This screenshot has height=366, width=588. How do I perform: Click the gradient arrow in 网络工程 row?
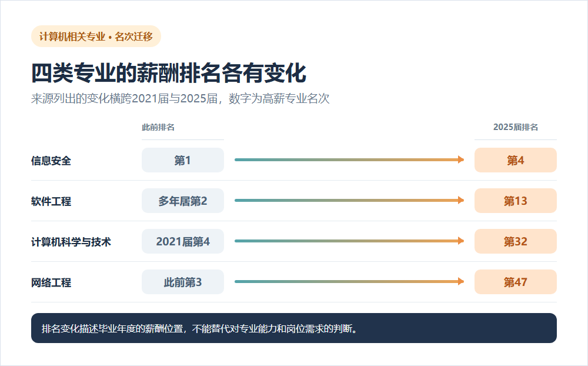coord(349,281)
